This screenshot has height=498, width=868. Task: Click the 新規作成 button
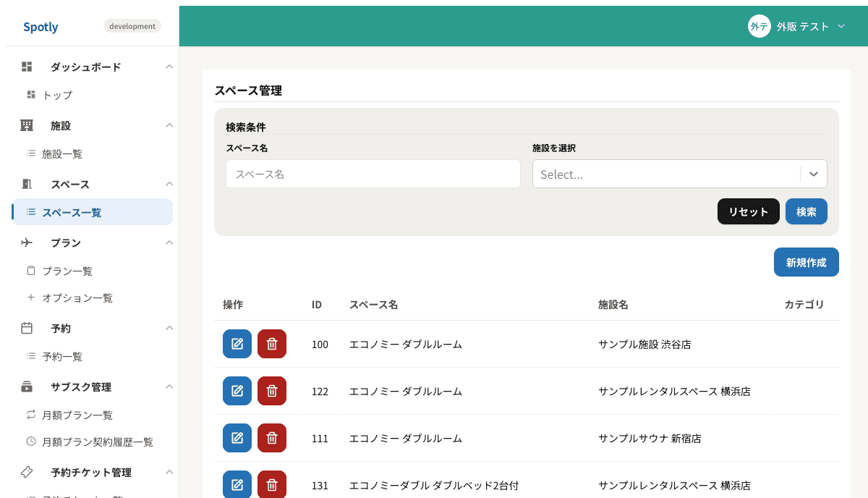click(x=807, y=262)
